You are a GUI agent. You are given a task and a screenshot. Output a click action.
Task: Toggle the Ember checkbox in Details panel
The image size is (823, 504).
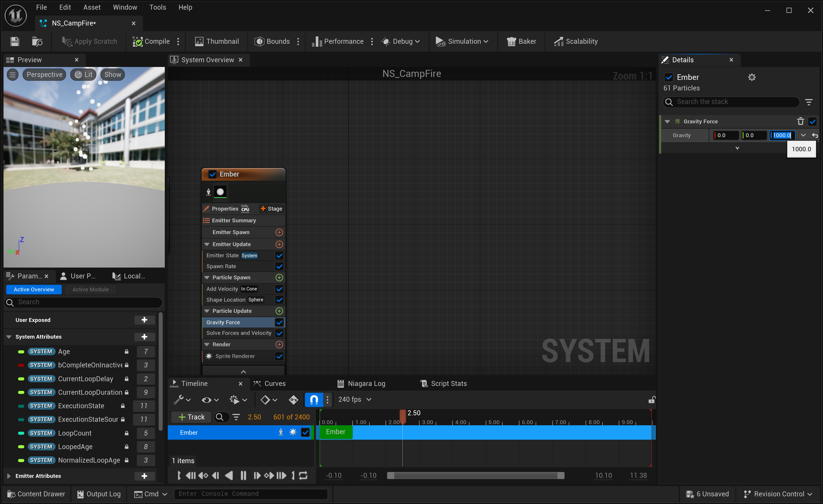[x=669, y=77]
